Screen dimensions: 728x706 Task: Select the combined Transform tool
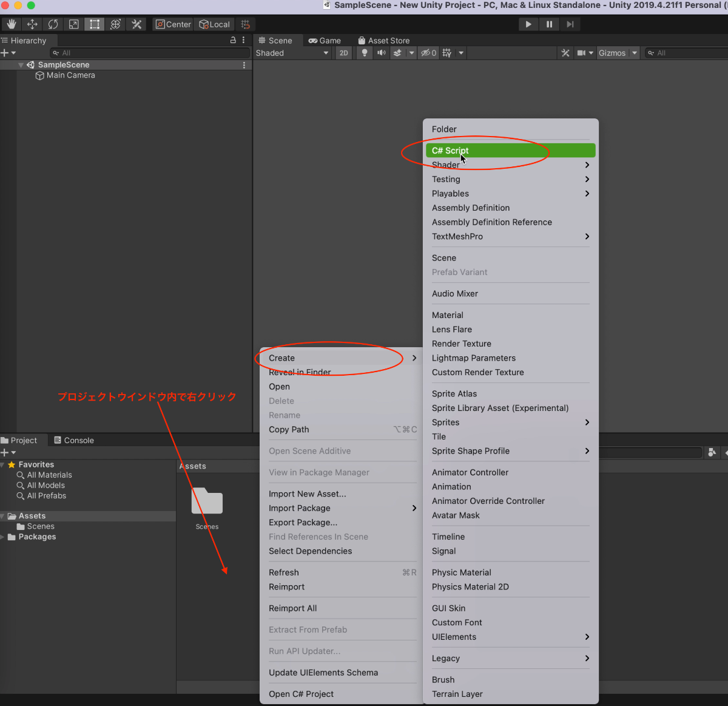point(115,24)
